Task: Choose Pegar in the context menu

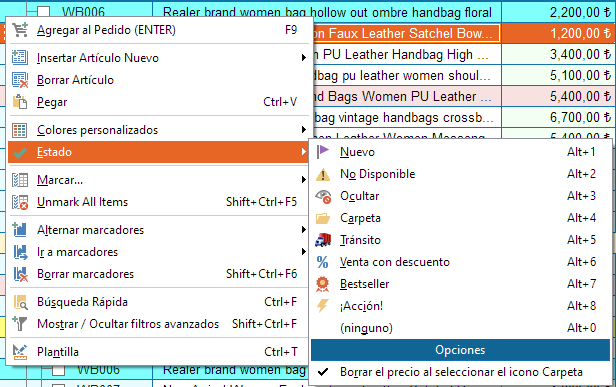Action: click(158, 102)
